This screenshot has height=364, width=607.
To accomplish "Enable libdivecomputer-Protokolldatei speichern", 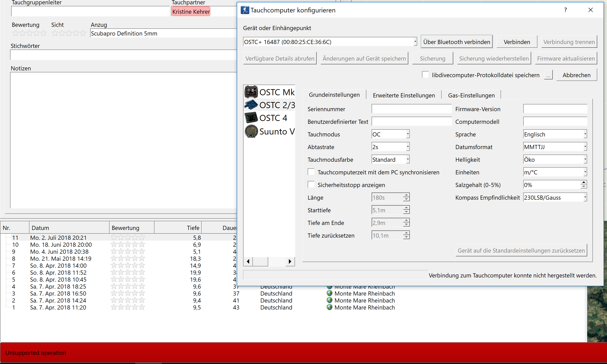I will pos(425,74).
